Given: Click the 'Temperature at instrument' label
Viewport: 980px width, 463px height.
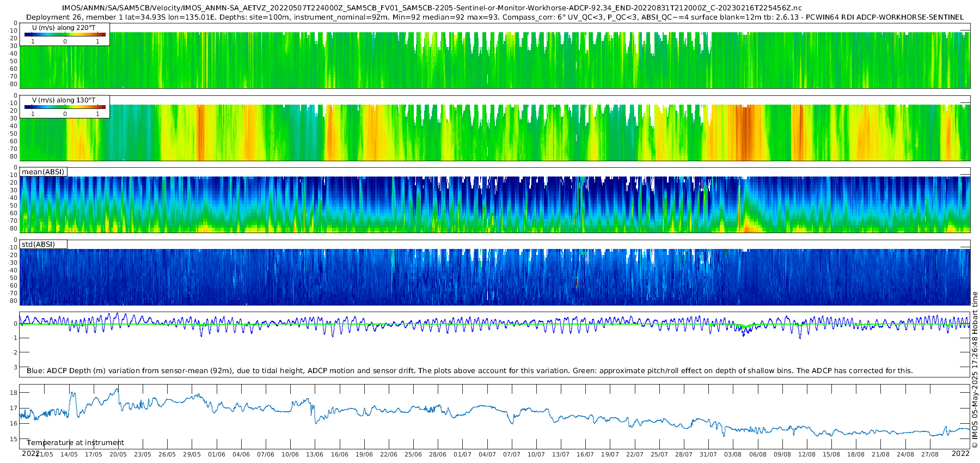Looking at the screenshot, I should (75, 443).
